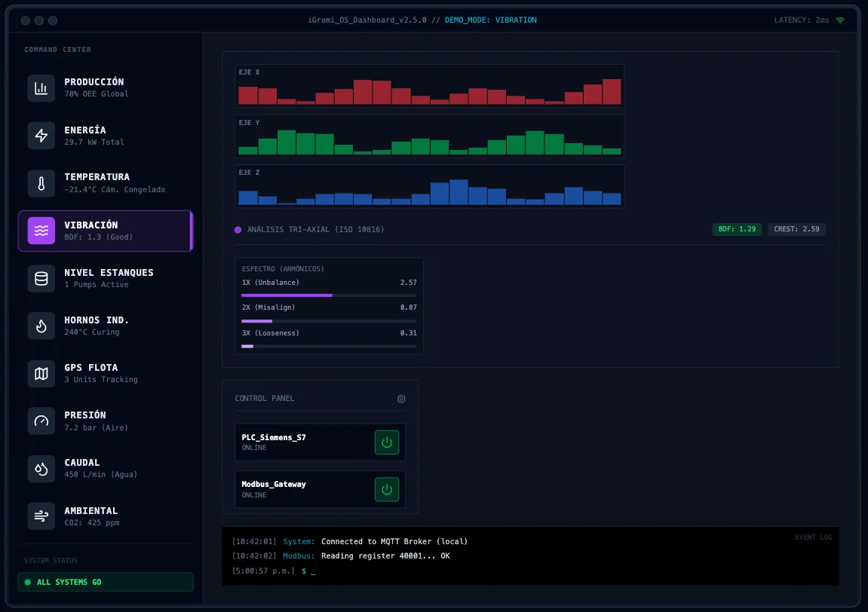Click the EJE X red bar chart
868x612 pixels.
click(x=430, y=86)
